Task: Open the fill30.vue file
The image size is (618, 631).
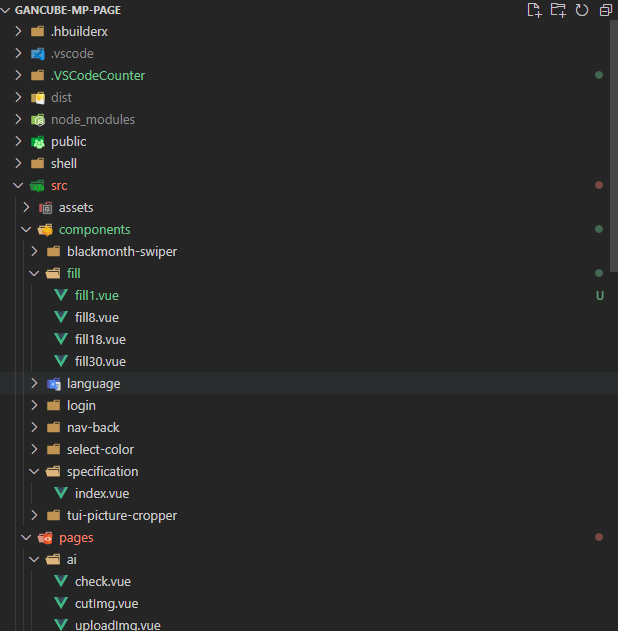Action: tap(100, 362)
